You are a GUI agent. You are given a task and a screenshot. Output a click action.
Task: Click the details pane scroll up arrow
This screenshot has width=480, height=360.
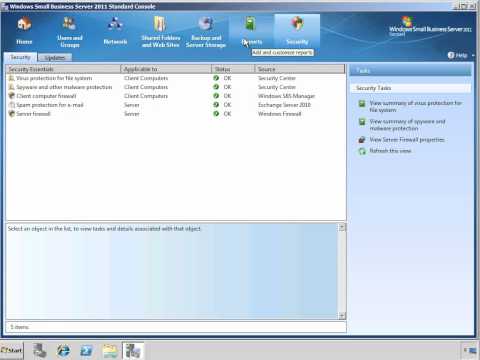point(342,228)
